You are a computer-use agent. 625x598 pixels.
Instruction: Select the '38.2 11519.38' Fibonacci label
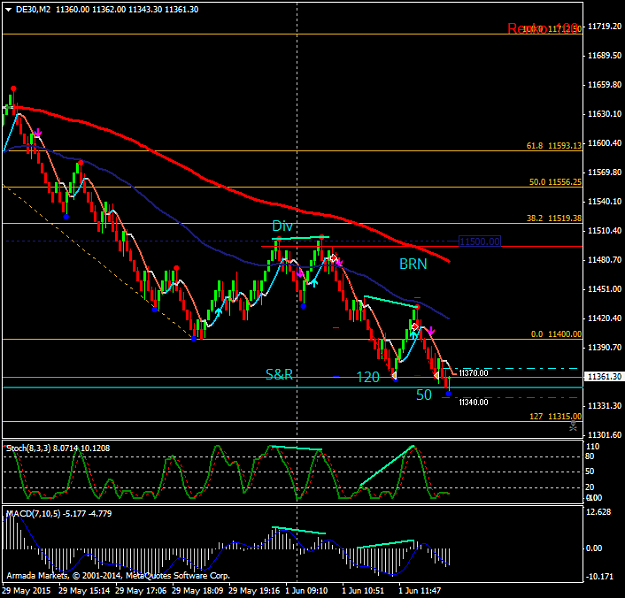[x=554, y=218]
